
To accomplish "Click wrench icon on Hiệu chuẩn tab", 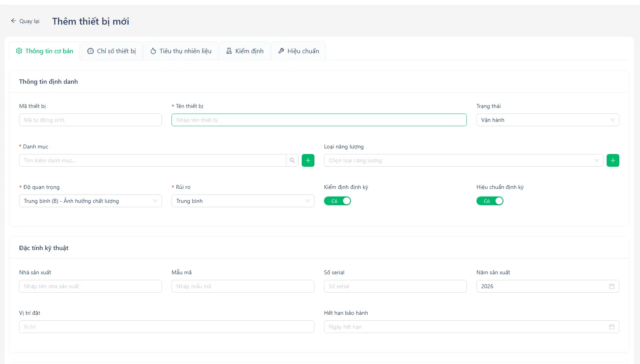I will [281, 51].
